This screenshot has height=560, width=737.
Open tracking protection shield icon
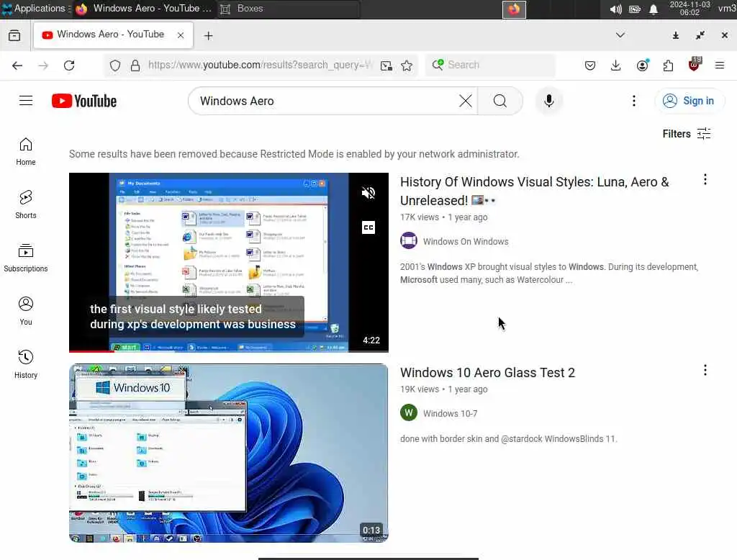click(115, 66)
